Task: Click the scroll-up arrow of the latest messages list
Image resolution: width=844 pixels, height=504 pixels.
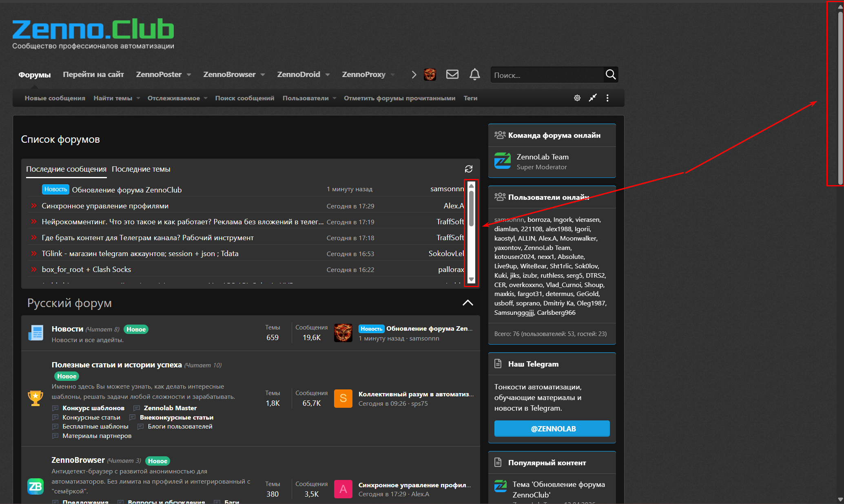Action: click(x=471, y=186)
